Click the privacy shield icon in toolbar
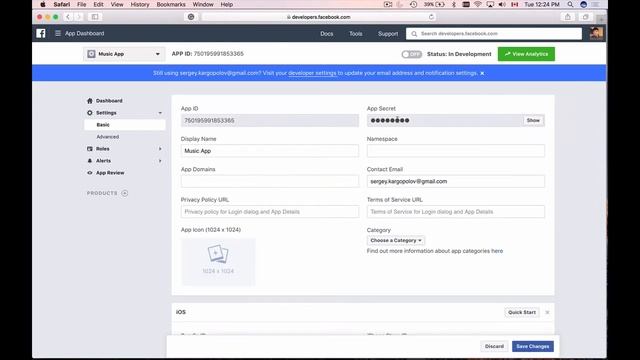 (x=191, y=17)
